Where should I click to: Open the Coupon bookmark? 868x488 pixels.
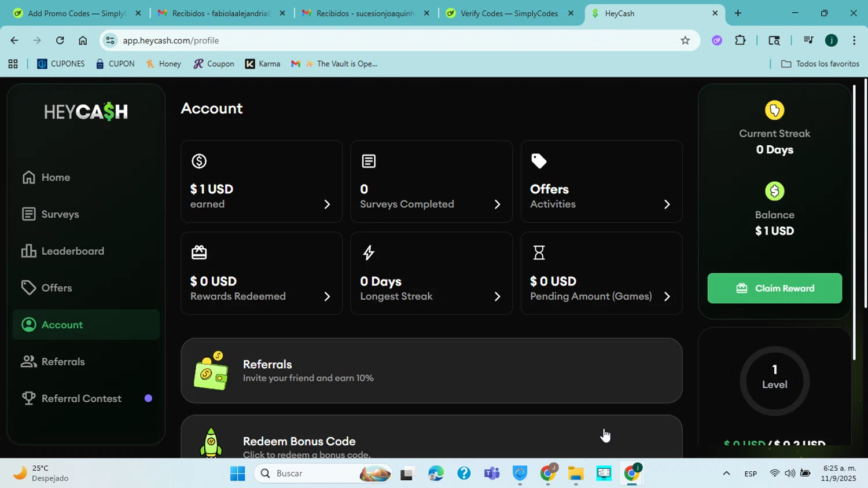(x=214, y=64)
